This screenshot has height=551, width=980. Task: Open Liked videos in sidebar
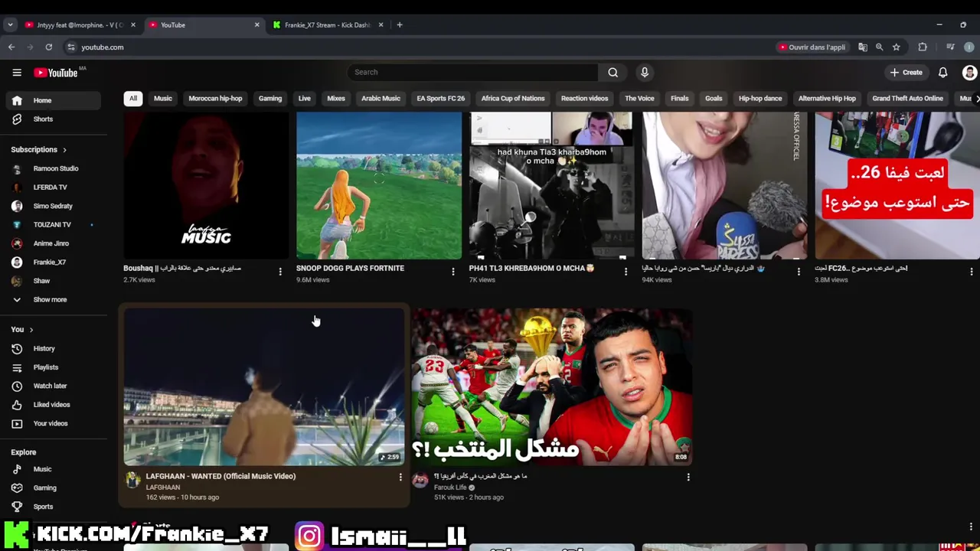tap(53, 405)
